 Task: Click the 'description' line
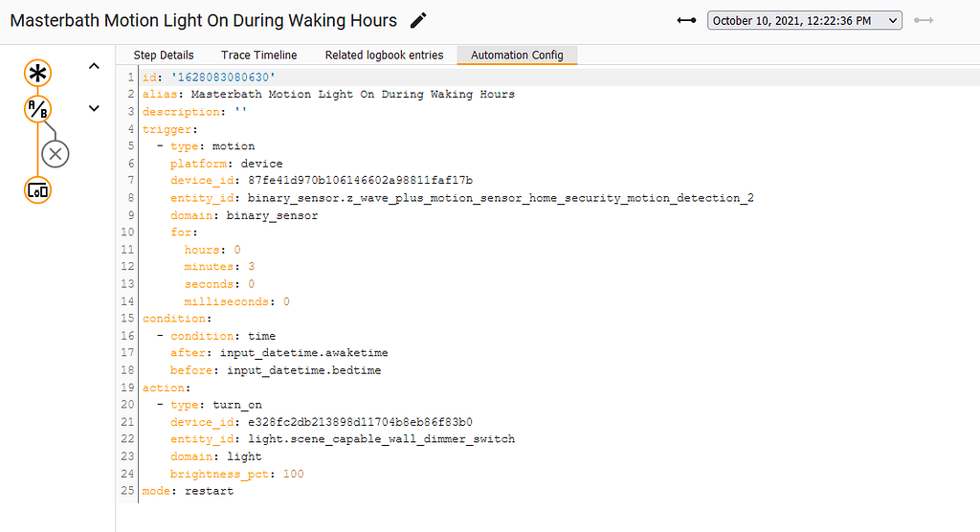click(x=194, y=112)
